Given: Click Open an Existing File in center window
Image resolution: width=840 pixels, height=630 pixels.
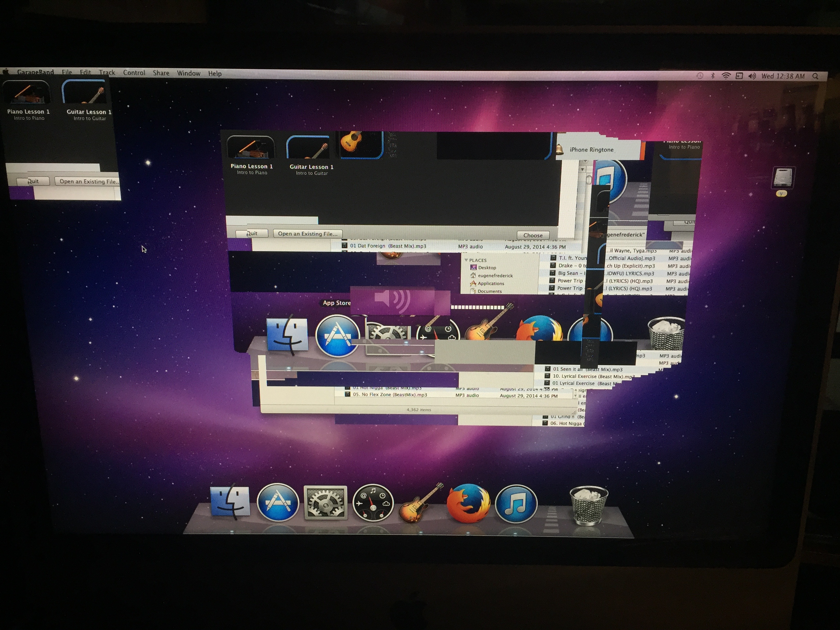Looking at the screenshot, I should tap(308, 233).
